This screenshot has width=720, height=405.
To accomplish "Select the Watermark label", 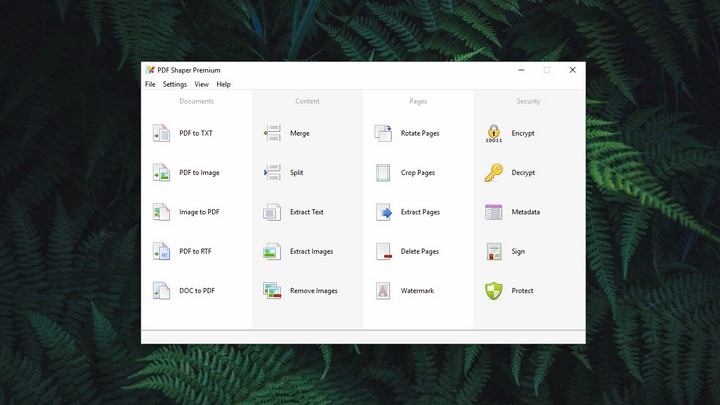I will (417, 291).
